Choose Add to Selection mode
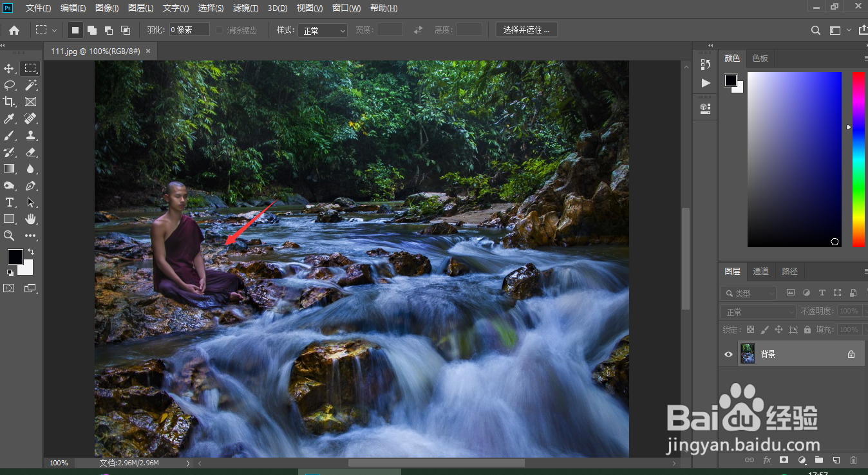 (x=92, y=30)
